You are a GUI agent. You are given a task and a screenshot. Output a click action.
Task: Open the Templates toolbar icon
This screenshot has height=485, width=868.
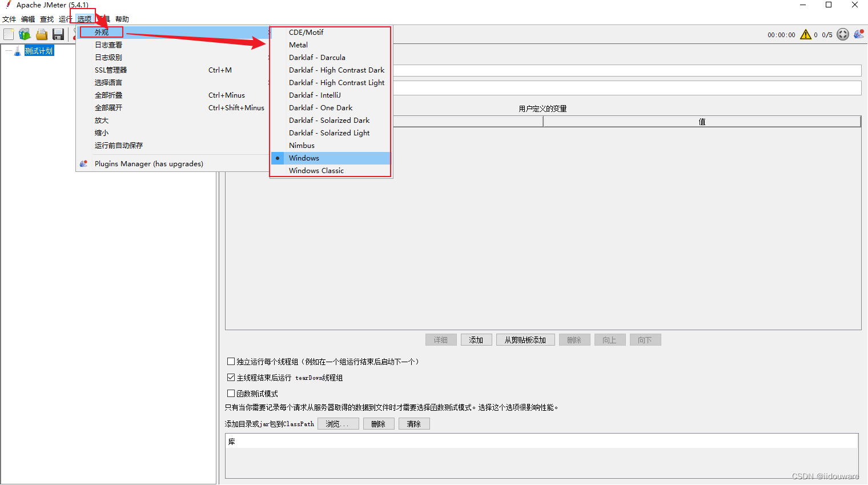pos(25,34)
